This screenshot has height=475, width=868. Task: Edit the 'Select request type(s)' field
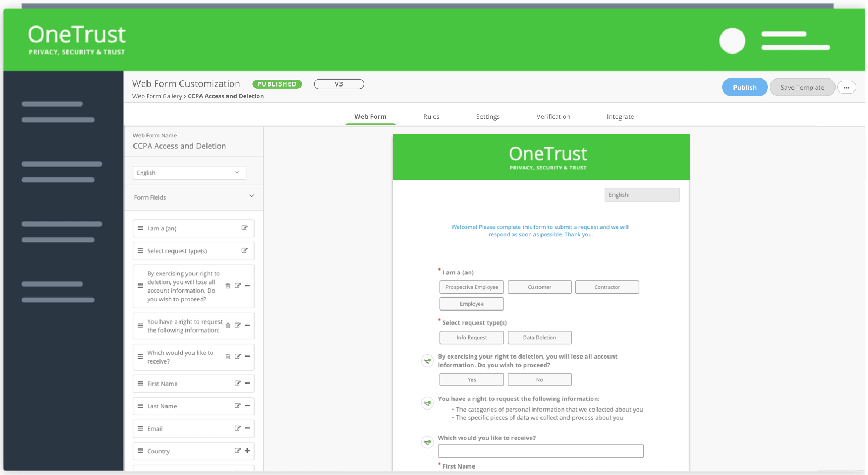click(244, 250)
